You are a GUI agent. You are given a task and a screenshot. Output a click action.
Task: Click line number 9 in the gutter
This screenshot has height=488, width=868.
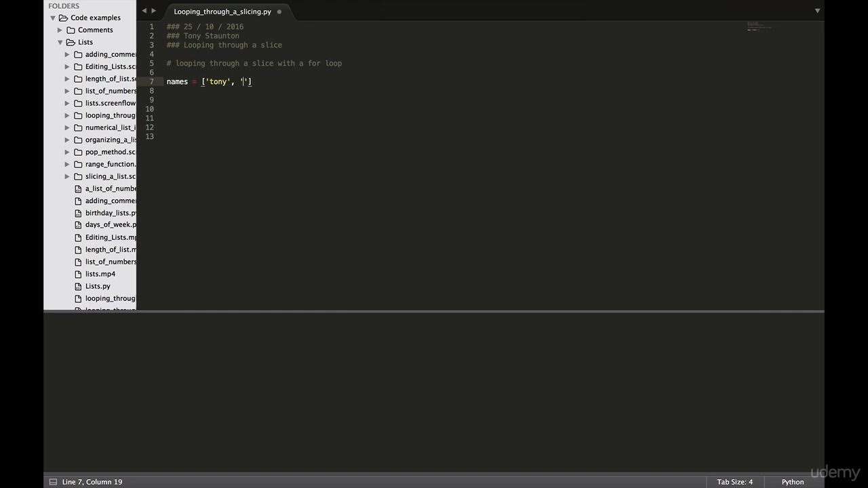pos(151,100)
